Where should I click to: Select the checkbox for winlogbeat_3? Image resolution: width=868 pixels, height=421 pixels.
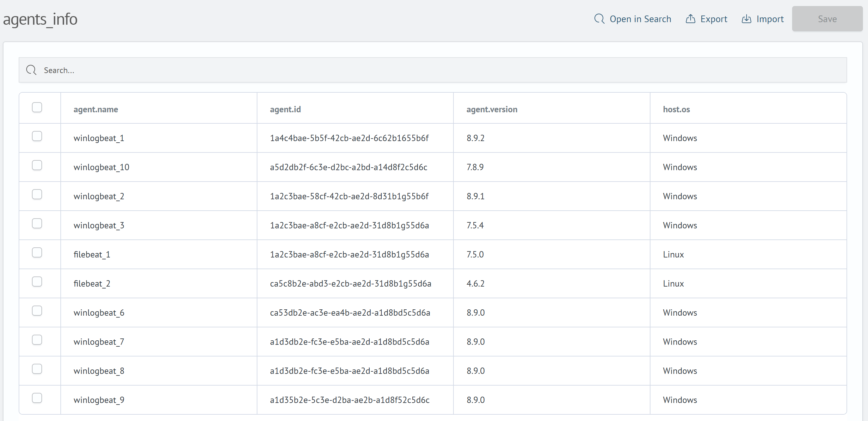37,223
